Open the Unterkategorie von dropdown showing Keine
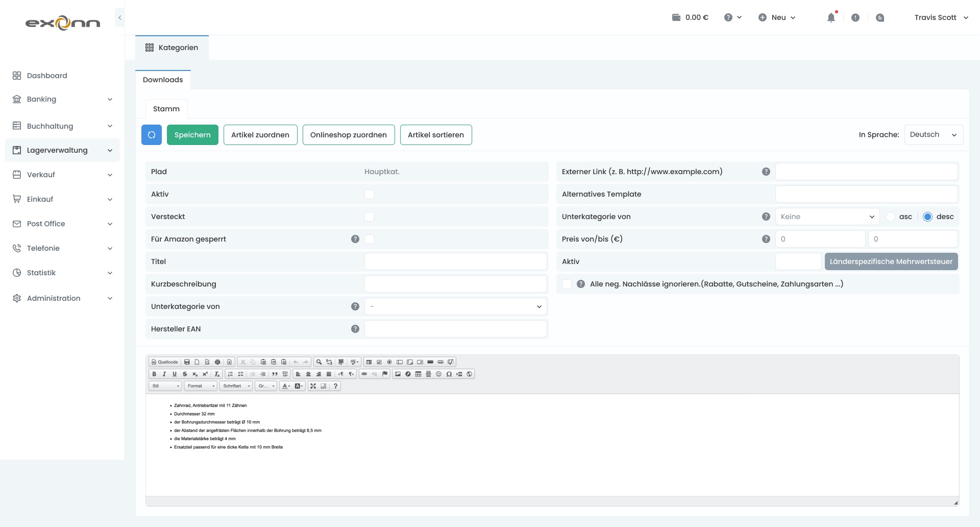 pos(827,217)
